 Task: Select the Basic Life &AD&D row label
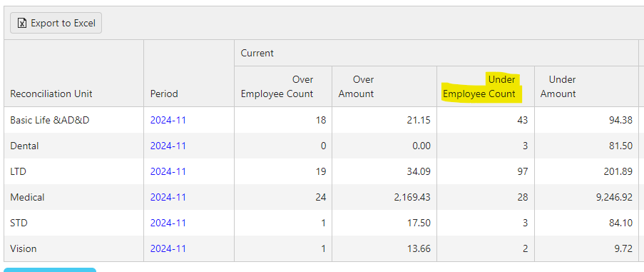pos(50,120)
